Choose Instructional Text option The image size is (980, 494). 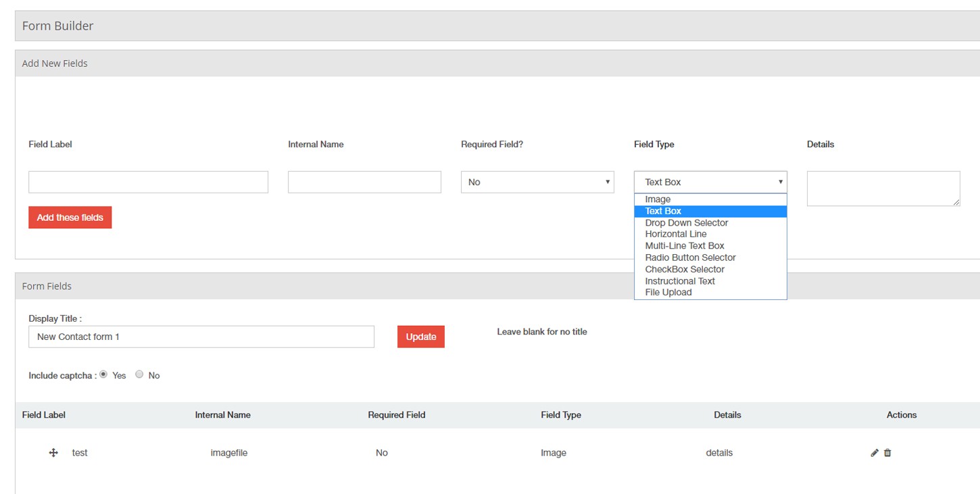click(679, 281)
